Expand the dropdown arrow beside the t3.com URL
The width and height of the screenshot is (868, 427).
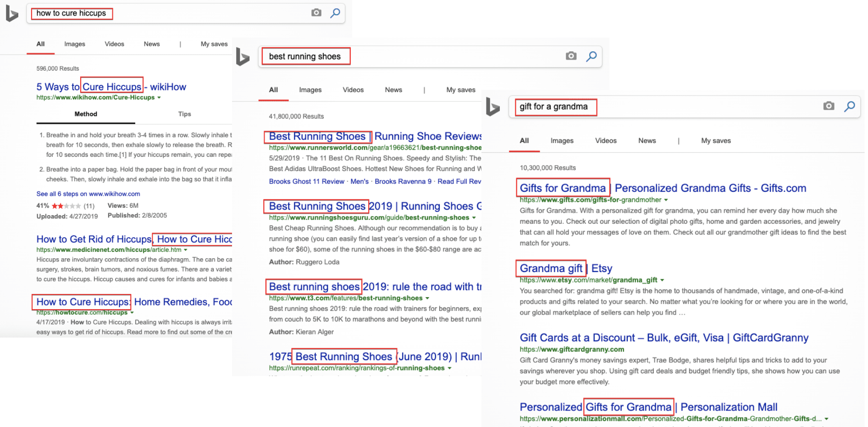click(x=427, y=299)
